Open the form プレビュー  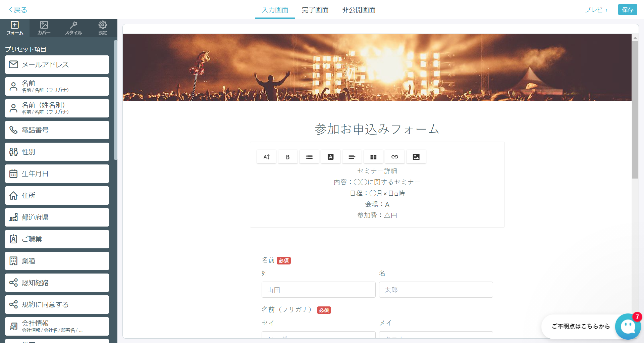(599, 9)
